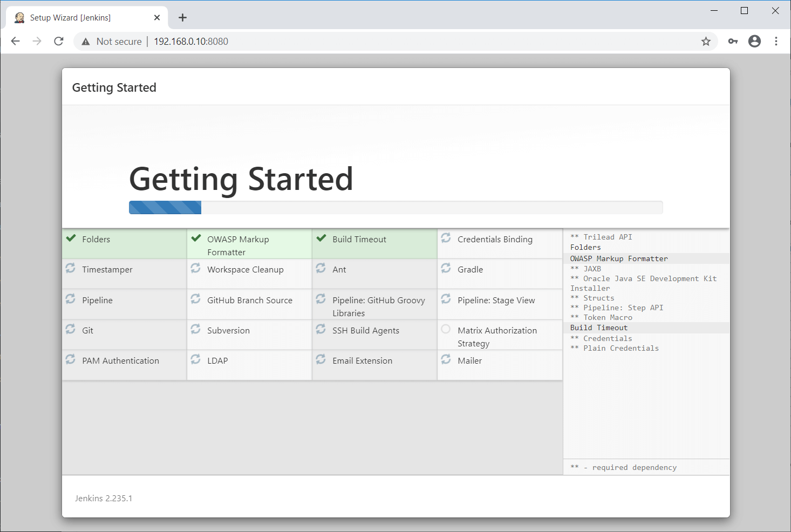Click the spinner icon next to Email Extension

click(321, 359)
